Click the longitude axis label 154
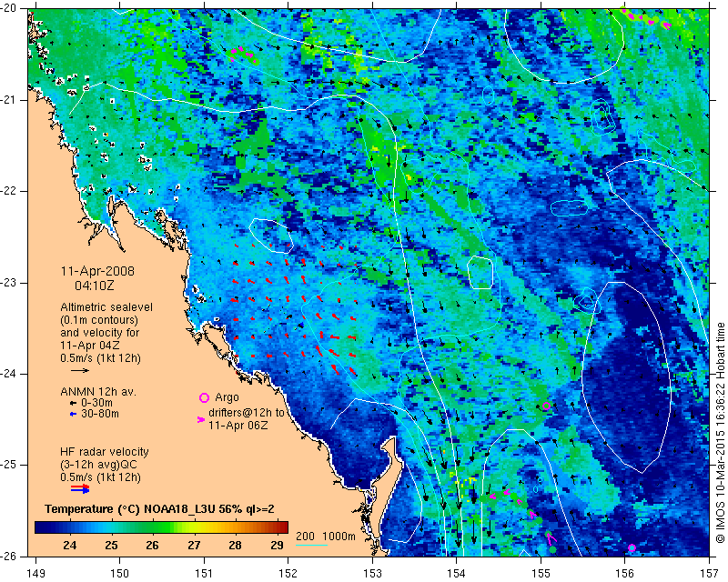The height and width of the screenshot is (582, 728). point(457,573)
